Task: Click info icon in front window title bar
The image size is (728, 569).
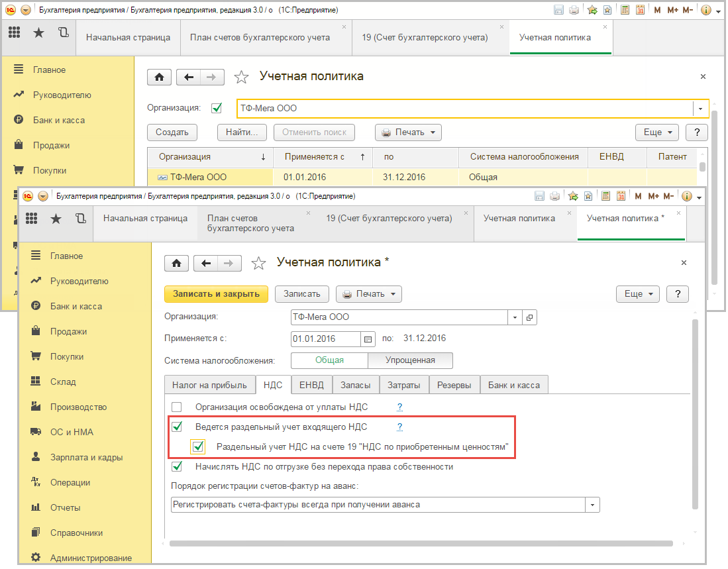Action: [x=687, y=196]
